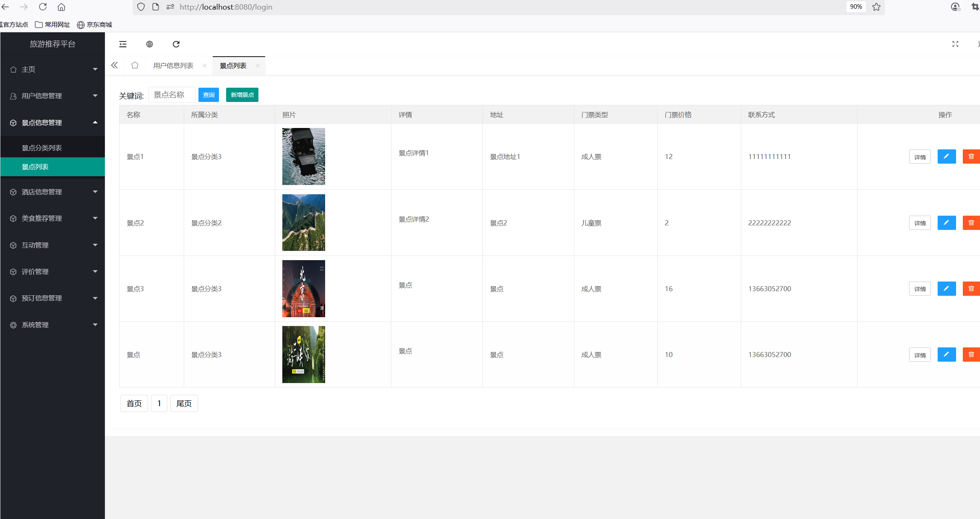The width and height of the screenshot is (980, 519).
Task: Bookmark the page with the star icon
Action: point(876,7)
